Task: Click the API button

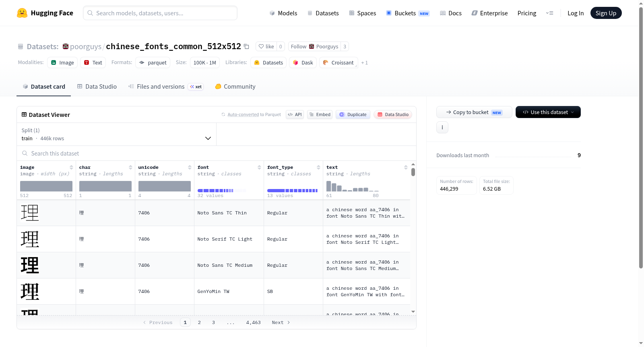Action: 295,114
